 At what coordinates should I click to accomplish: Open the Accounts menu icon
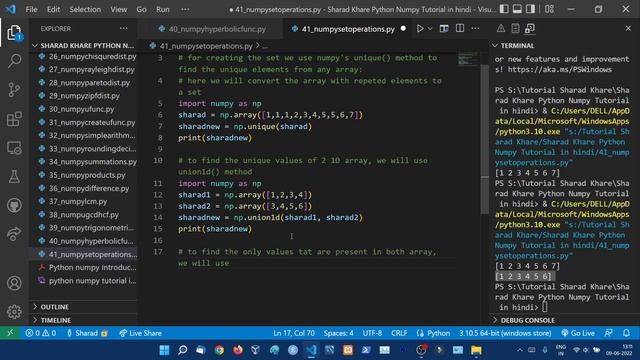pos(14,283)
